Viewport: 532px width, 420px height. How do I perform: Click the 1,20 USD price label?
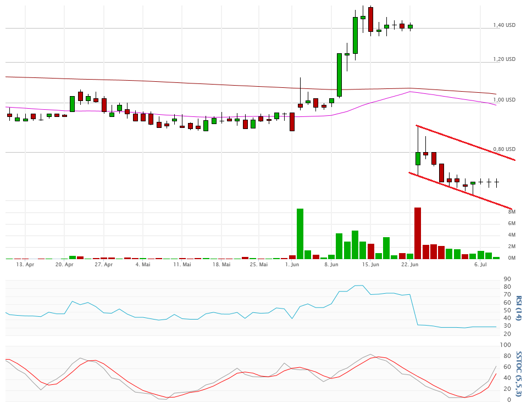point(504,59)
